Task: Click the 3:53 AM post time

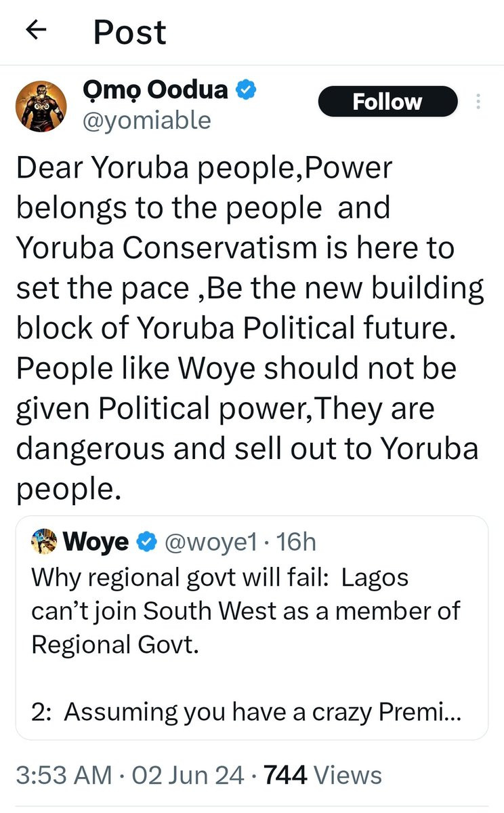Action: tap(65, 774)
